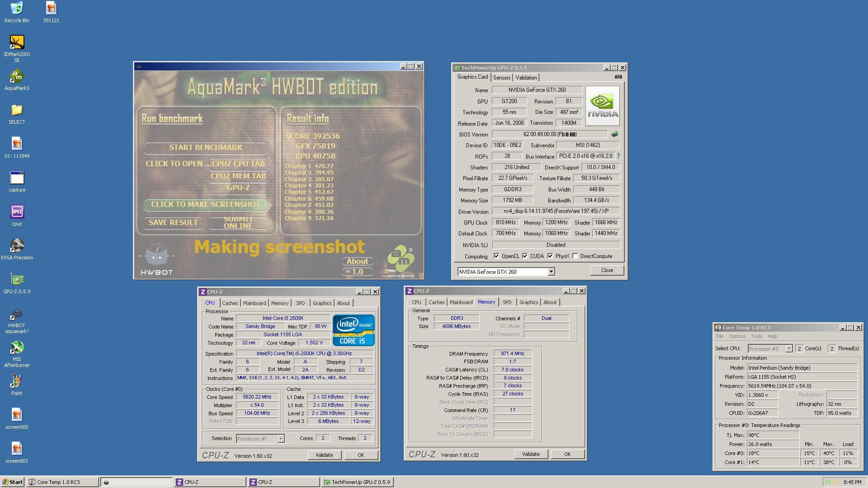Image resolution: width=868 pixels, height=488 pixels.
Task: Select Core Temp 1.0 RC3 taskbar button
Action: (62, 482)
